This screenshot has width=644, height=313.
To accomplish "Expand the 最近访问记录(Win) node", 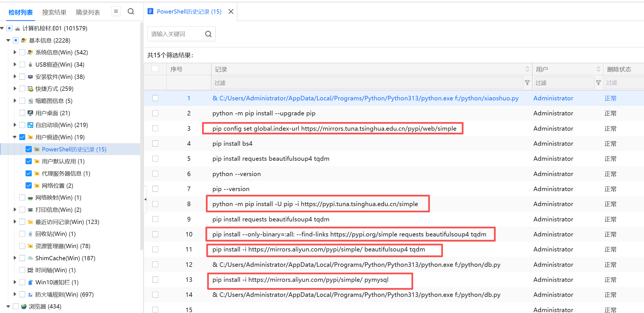I will tap(15, 222).
